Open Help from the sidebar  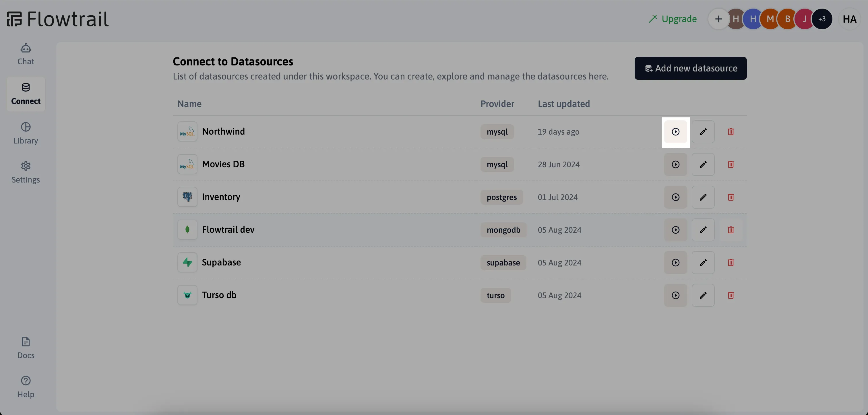(x=26, y=387)
